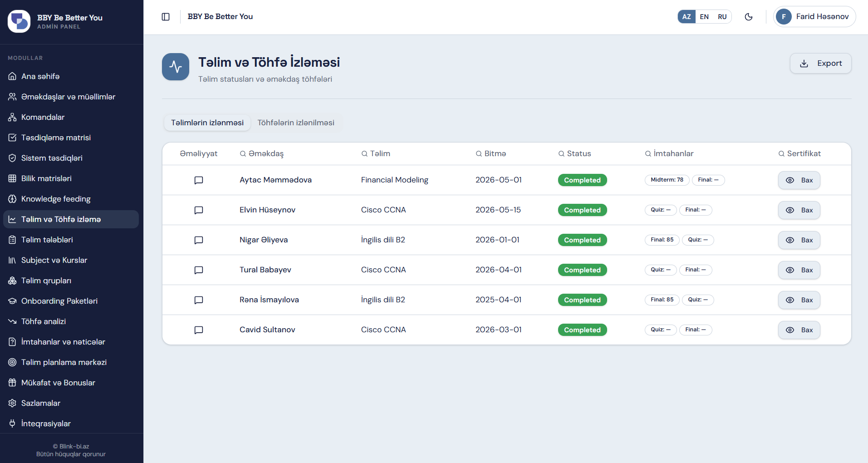This screenshot has width=868, height=463.
Task: Select EN language option
Action: tap(704, 17)
